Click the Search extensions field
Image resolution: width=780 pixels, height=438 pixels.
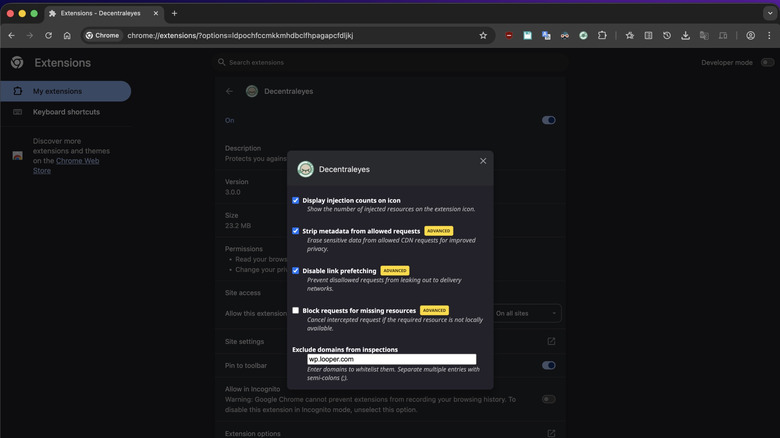[391, 62]
